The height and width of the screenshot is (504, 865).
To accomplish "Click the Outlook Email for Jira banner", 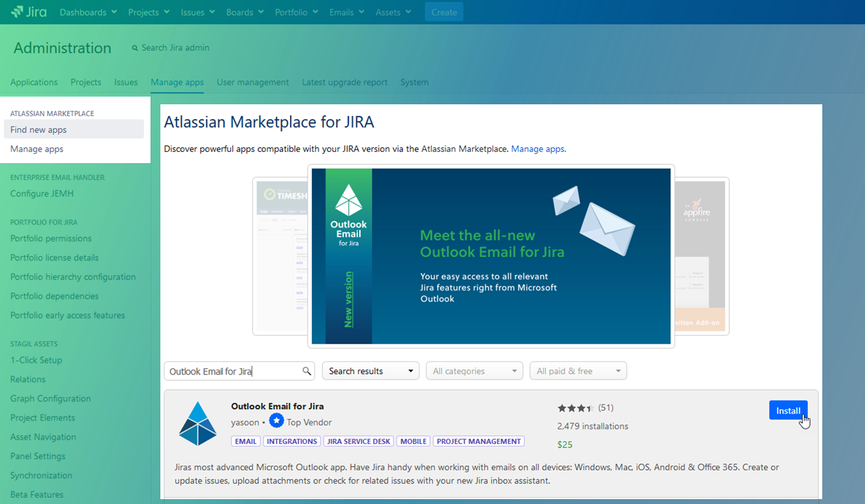I will 490,256.
